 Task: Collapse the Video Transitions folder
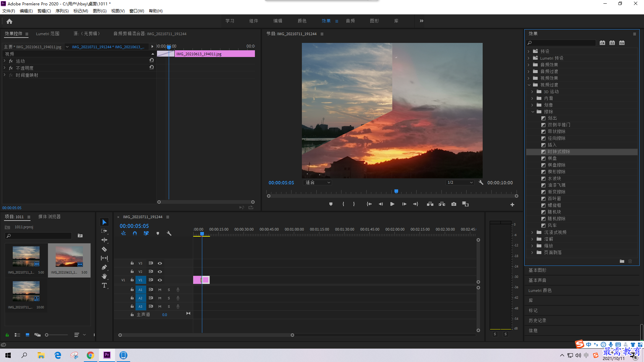pyautogui.click(x=529, y=85)
